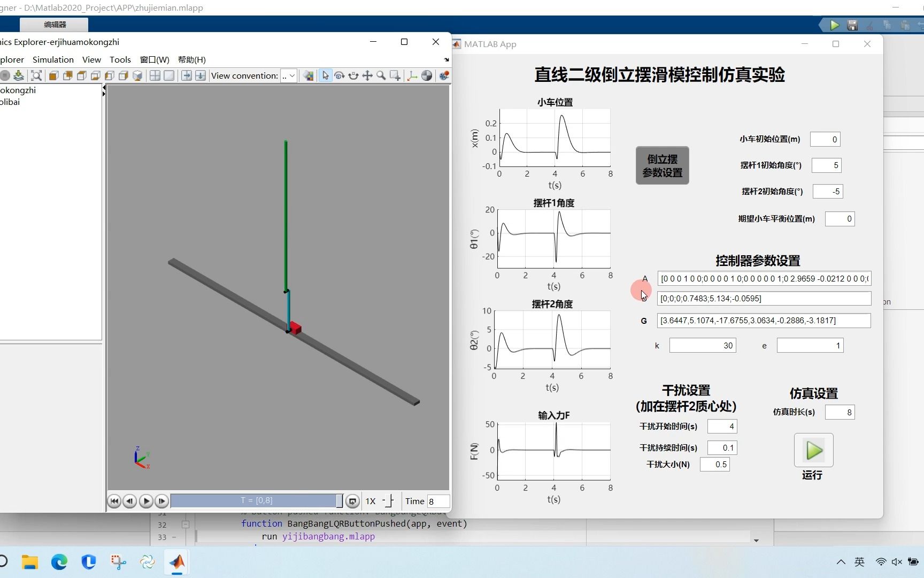Click the k parameter input field
The height and width of the screenshot is (578, 924).
[x=703, y=346]
